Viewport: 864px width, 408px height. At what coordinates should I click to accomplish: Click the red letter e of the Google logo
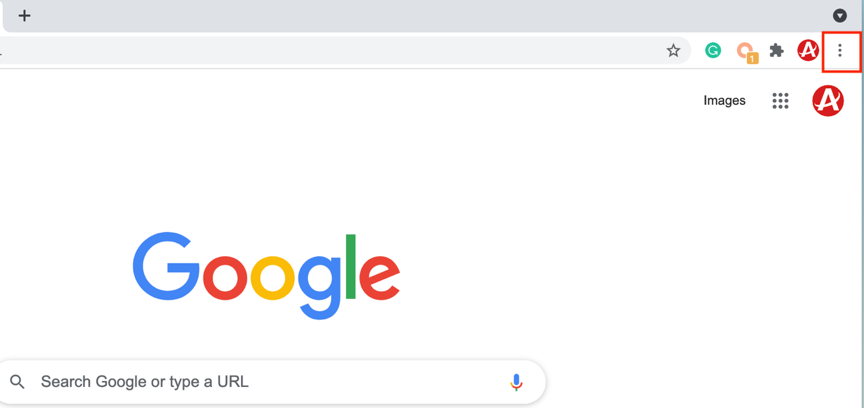[380, 276]
